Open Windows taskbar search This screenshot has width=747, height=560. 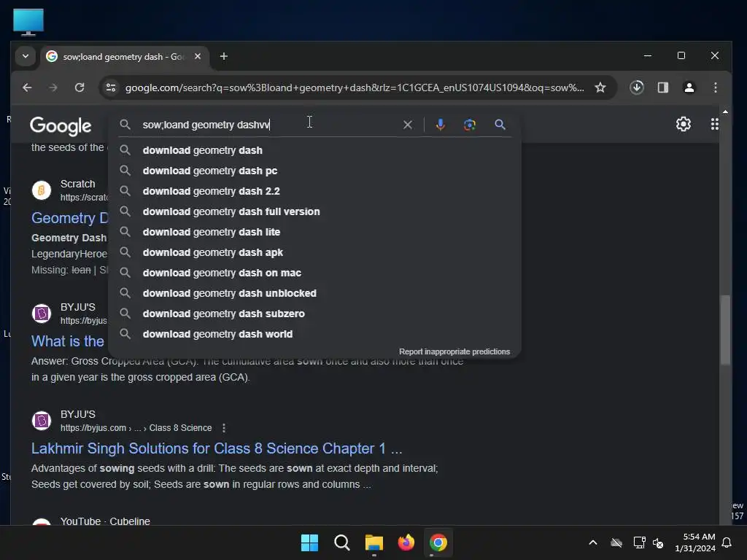[341, 542]
